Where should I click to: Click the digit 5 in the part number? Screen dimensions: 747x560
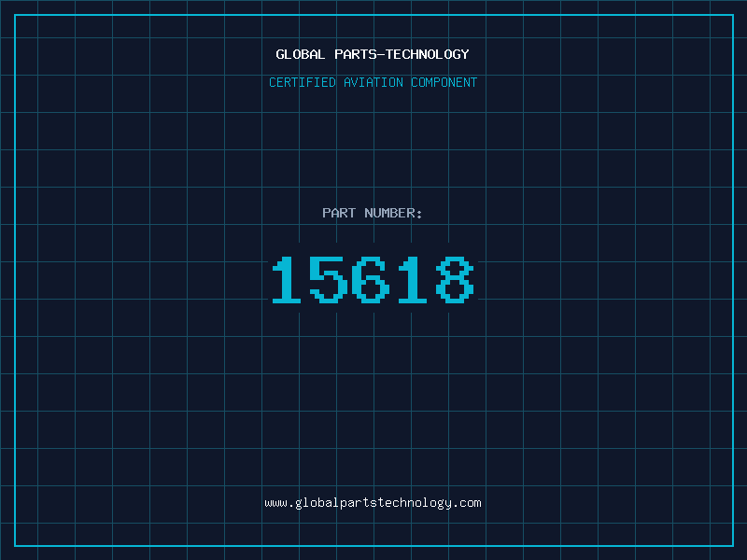pyautogui.click(x=329, y=279)
